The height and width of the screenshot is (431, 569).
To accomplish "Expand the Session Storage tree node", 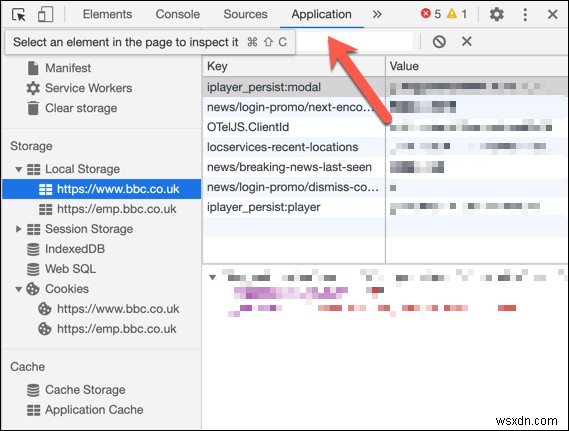I will 19,229.
